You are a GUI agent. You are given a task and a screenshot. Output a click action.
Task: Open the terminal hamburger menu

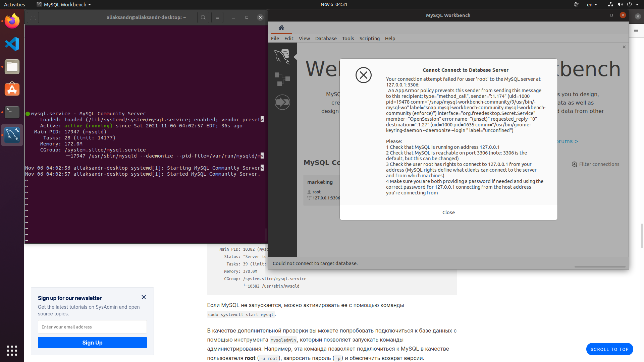pyautogui.click(x=217, y=17)
